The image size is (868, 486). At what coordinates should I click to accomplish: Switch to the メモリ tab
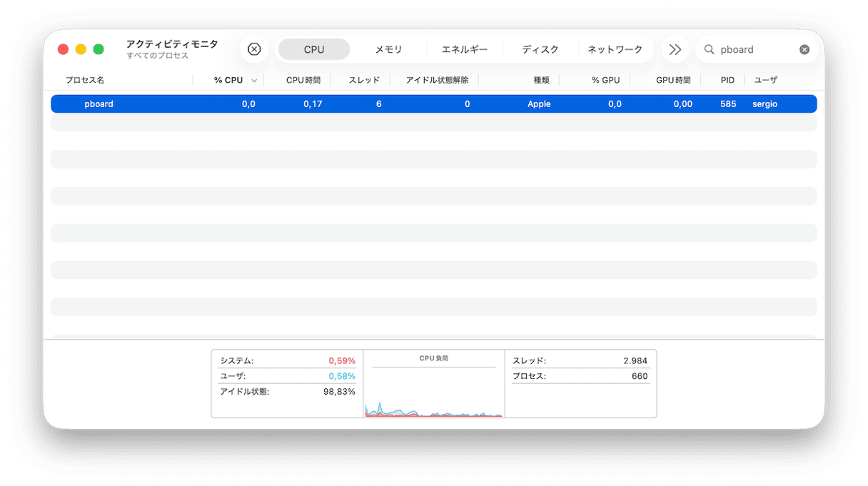pyautogui.click(x=388, y=49)
